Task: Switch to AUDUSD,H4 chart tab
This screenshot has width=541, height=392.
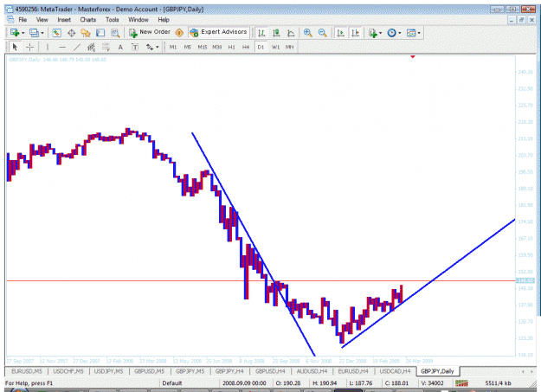Action: (312, 371)
